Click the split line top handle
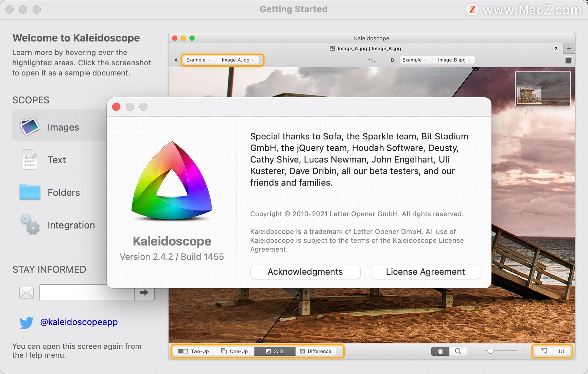The image size is (588, 374). tap(476, 68)
